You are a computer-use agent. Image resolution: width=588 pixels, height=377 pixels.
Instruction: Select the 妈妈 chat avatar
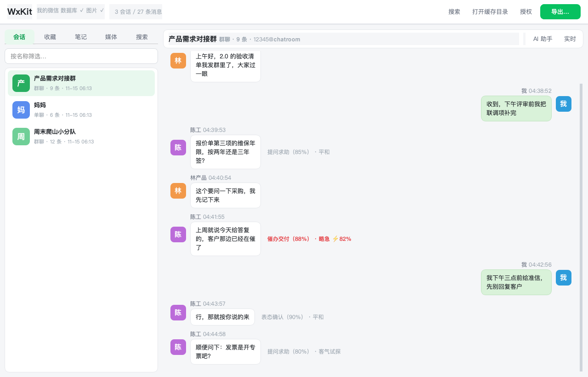click(x=21, y=110)
